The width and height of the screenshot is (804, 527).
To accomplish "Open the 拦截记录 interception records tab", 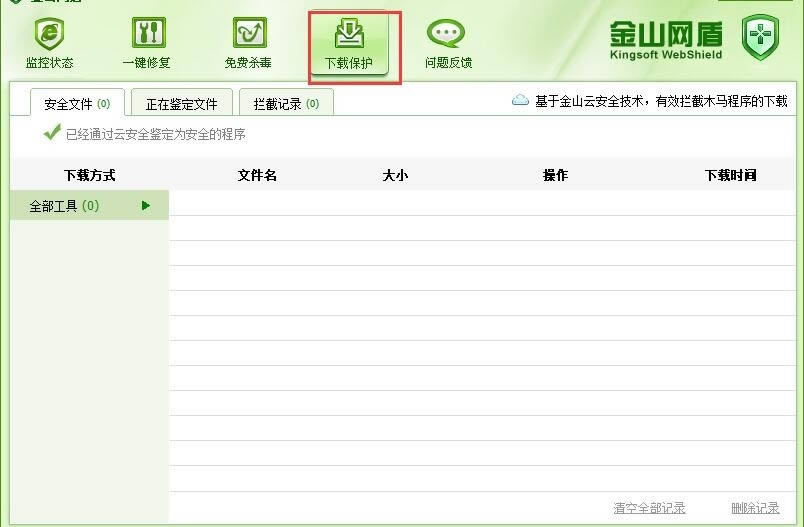I will pos(286,103).
